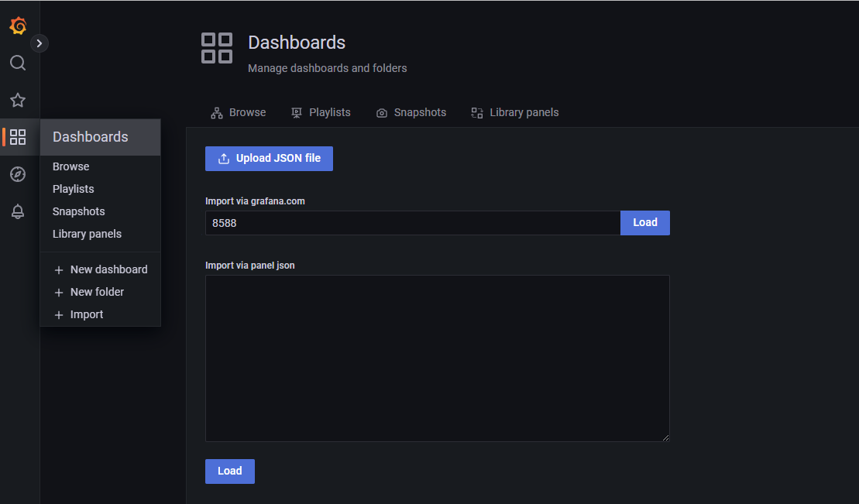Image resolution: width=859 pixels, height=504 pixels.
Task: Select Library panels in the flyout menu
Action: (x=87, y=234)
